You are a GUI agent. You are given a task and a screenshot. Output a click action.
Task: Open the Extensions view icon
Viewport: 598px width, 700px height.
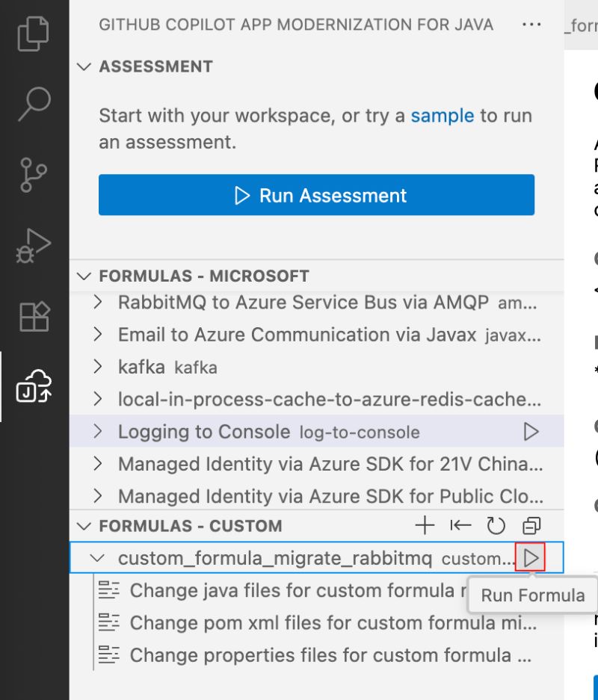coord(34,317)
